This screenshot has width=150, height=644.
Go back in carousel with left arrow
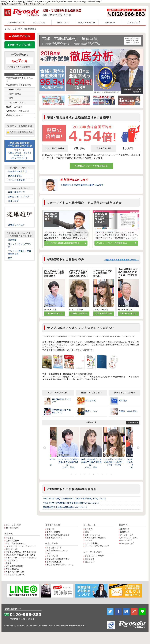(x=45, y=448)
